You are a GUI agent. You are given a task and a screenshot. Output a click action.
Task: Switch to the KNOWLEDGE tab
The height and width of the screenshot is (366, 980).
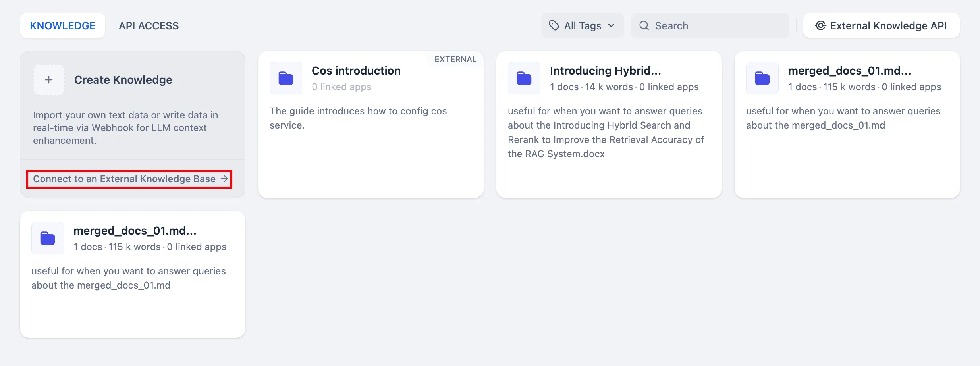62,26
